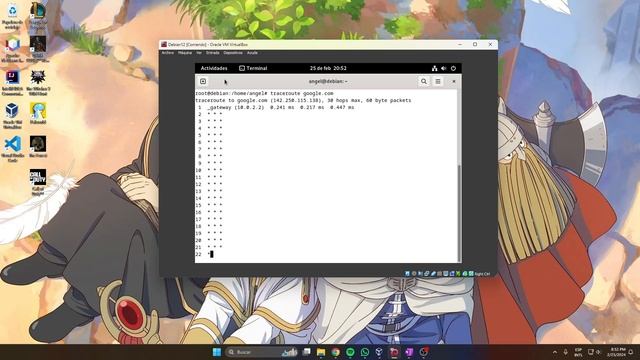Open the League of Legends desktop icon

click(38, 16)
